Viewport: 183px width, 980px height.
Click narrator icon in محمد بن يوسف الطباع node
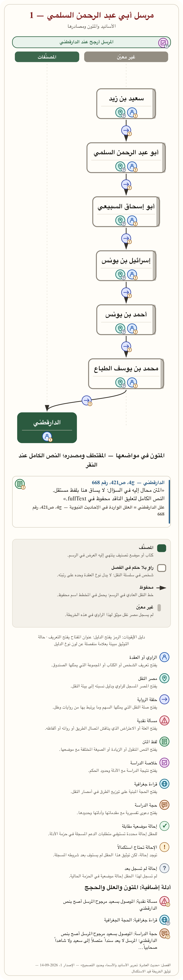point(132,382)
